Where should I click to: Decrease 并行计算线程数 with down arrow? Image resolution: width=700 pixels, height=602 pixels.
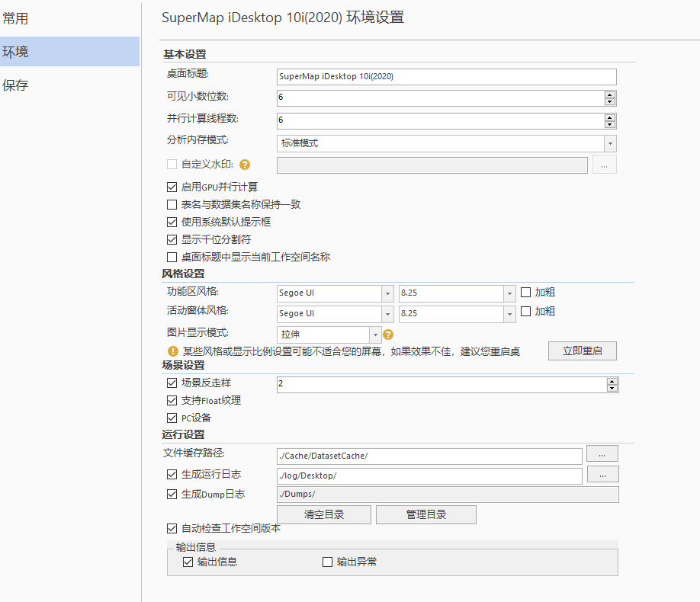pyautogui.click(x=610, y=124)
